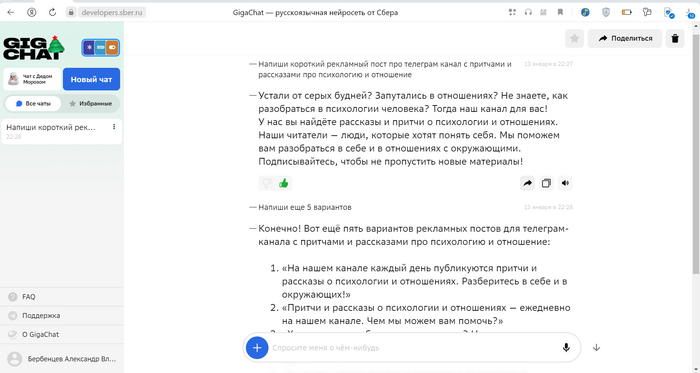
Task: Start a new chat with Новый чат
Action: click(91, 79)
